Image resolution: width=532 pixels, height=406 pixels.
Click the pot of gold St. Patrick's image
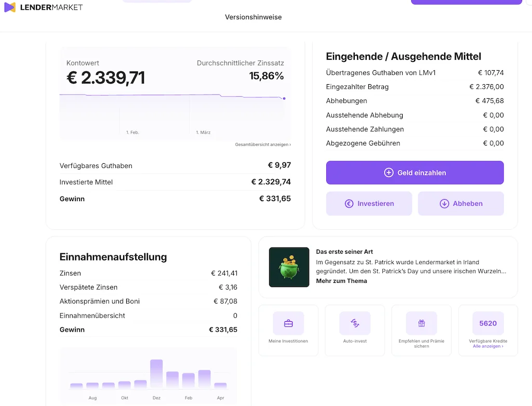click(289, 267)
